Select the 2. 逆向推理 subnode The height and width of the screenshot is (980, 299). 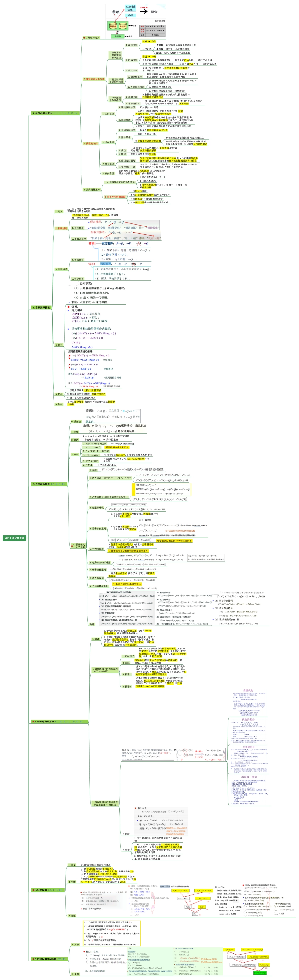coord(108,142)
